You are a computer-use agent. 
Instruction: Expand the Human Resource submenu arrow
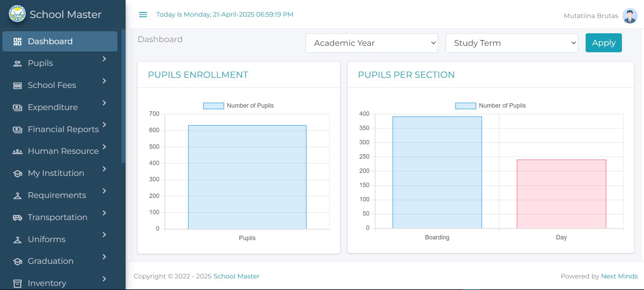tap(104, 147)
